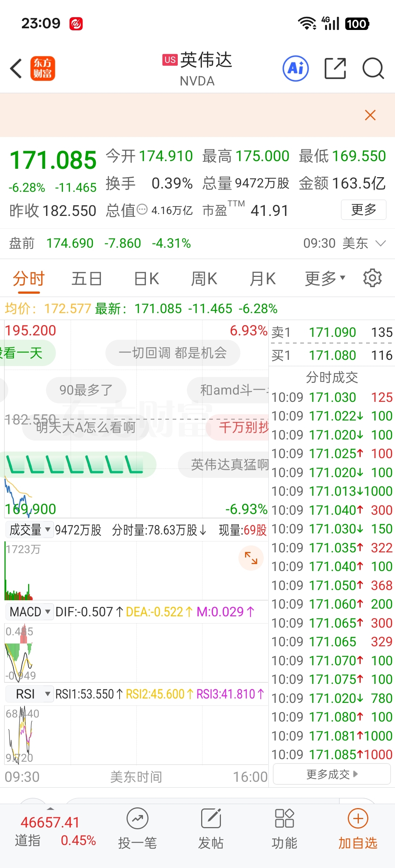Image resolution: width=395 pixels, height=868 pixels.
Task: Tap 均价 172.577 average price
Action: [x=48, y=309]
